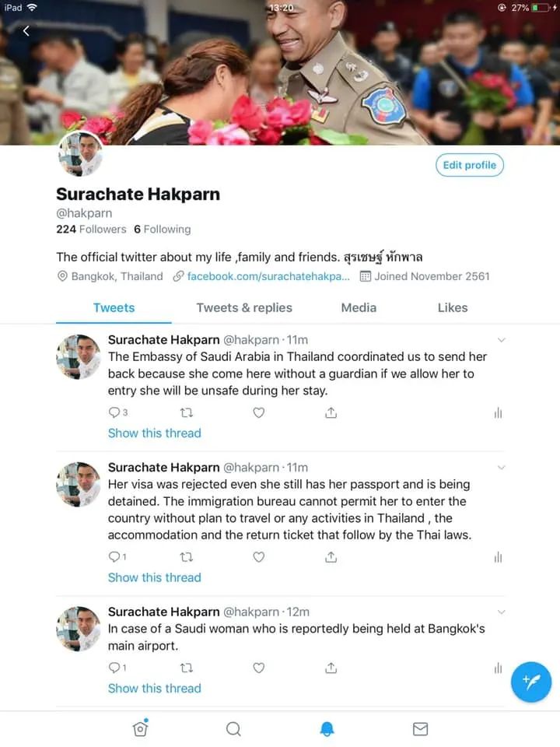Tap the profile avatar under the header
Image resolution: width=560 pixels, height=747 pixels.
(80, 153)
